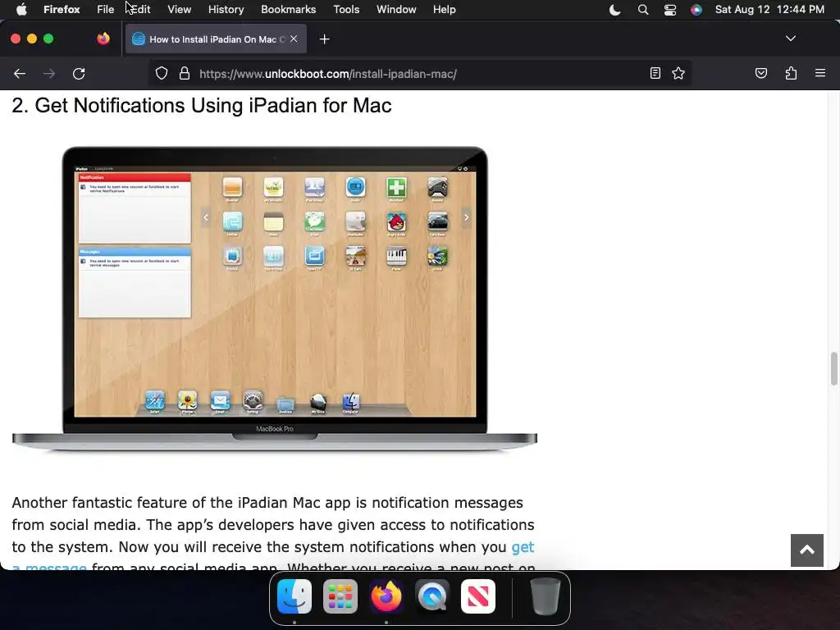Open Spotlight search in menu bar

click(643, 10)
